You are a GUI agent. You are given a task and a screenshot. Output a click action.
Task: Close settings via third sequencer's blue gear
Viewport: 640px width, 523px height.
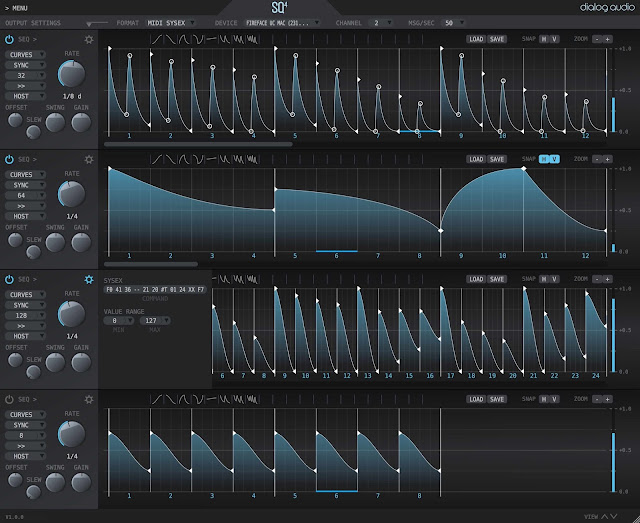[89, 279]
